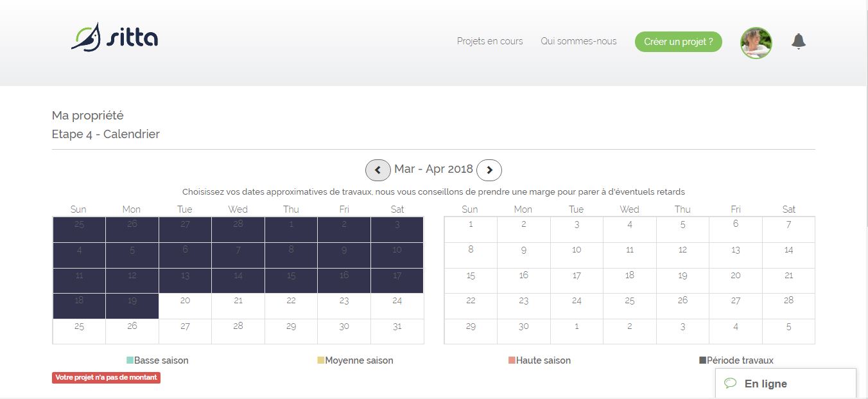The width and height of the screenshot is (868, 399).
Task: Select March 25 in the left calendar
Action: 79,332
